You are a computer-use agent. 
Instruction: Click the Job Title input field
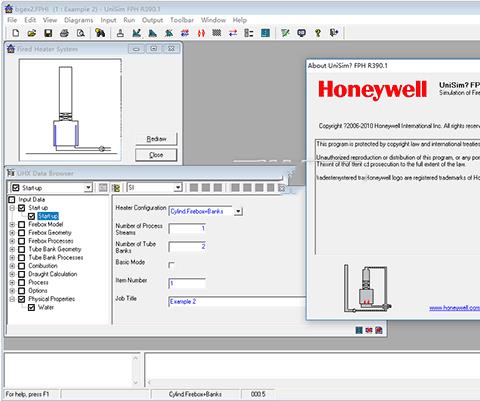pyautogui.click(x=237, y=302)
